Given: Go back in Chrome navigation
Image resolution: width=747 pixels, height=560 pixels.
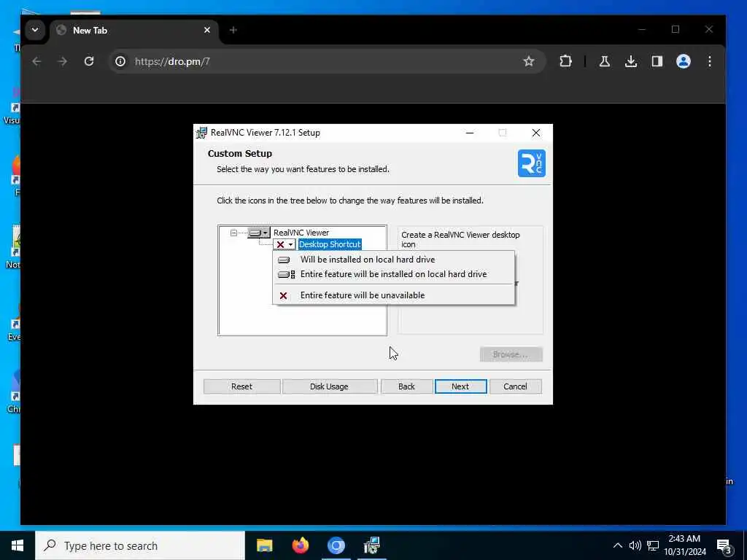Looking at the screenshot, I should [x=36, y=61].
